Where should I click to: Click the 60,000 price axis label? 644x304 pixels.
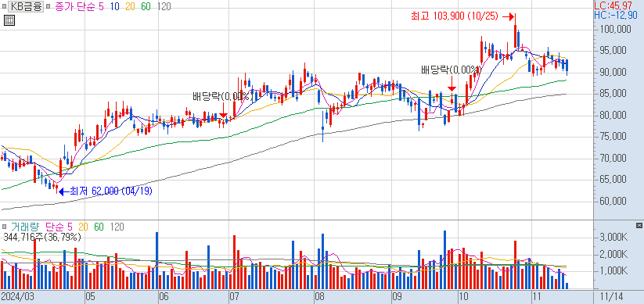pyautogui.click(x=613, y=201)
